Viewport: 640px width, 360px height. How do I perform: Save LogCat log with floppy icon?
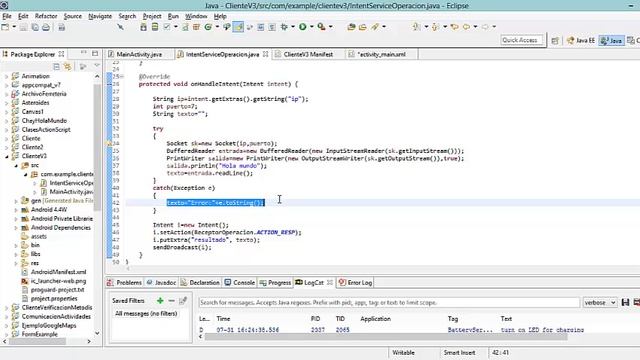(x=625, y=302)
